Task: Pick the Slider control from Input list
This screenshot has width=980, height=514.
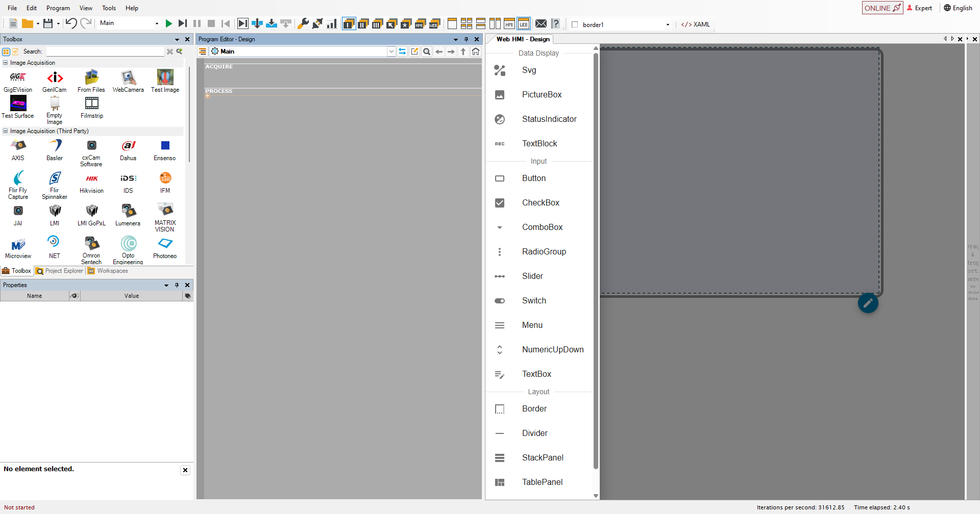Action: [x=532, y=276]
